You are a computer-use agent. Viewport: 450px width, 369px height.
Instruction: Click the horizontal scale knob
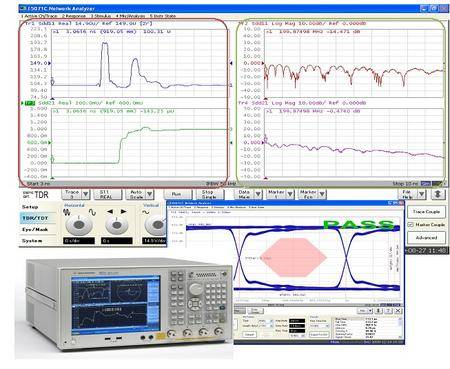coord(79,225)
